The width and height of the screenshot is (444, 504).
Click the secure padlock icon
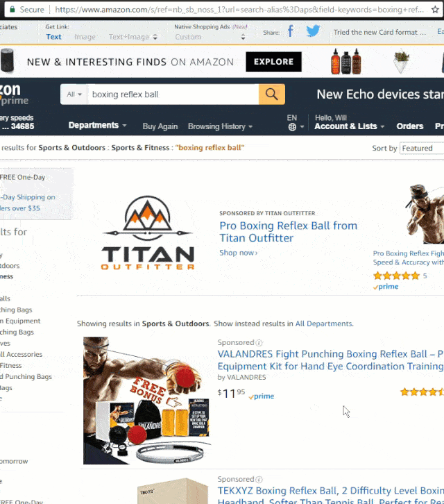click(x=12, y=9)
